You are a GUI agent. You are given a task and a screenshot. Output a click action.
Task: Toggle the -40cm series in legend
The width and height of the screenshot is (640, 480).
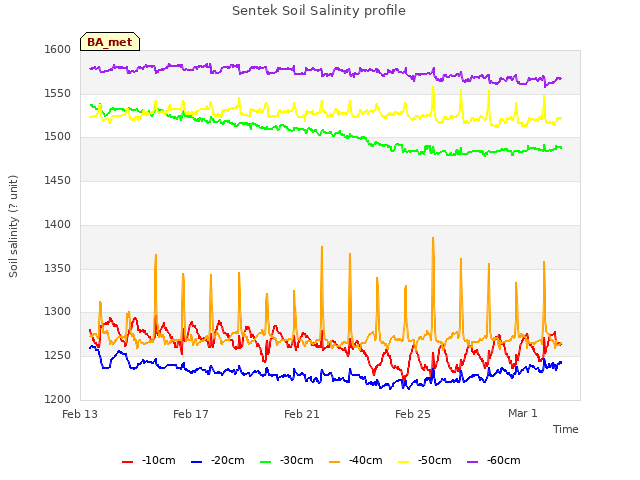tap(356, 460)
